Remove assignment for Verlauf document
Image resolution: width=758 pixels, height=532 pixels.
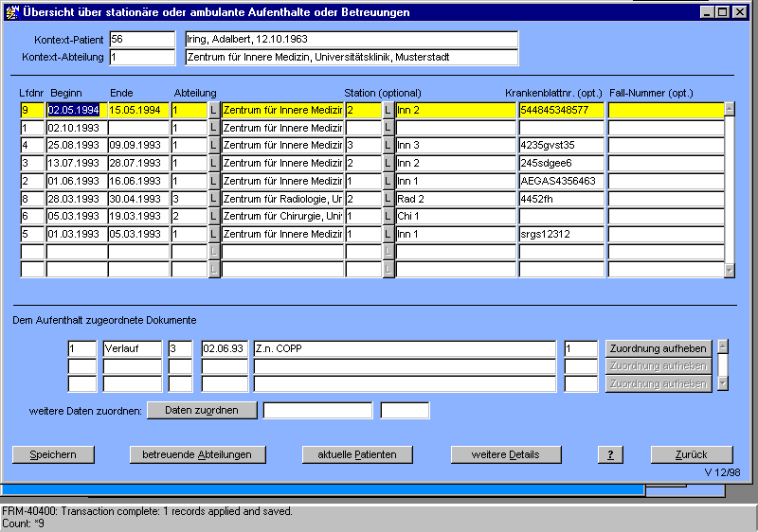[x=659, y=348]
